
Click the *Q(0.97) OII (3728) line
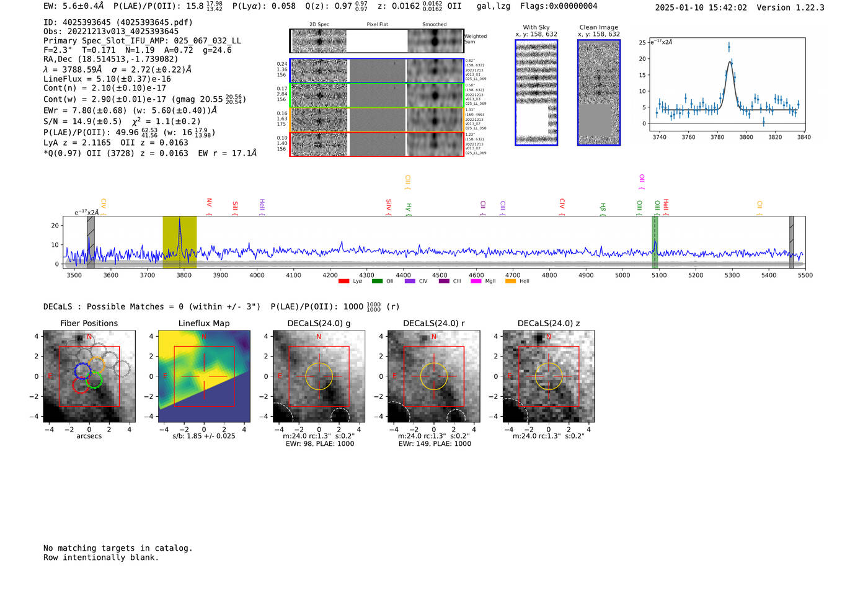[x=149, y=153]
